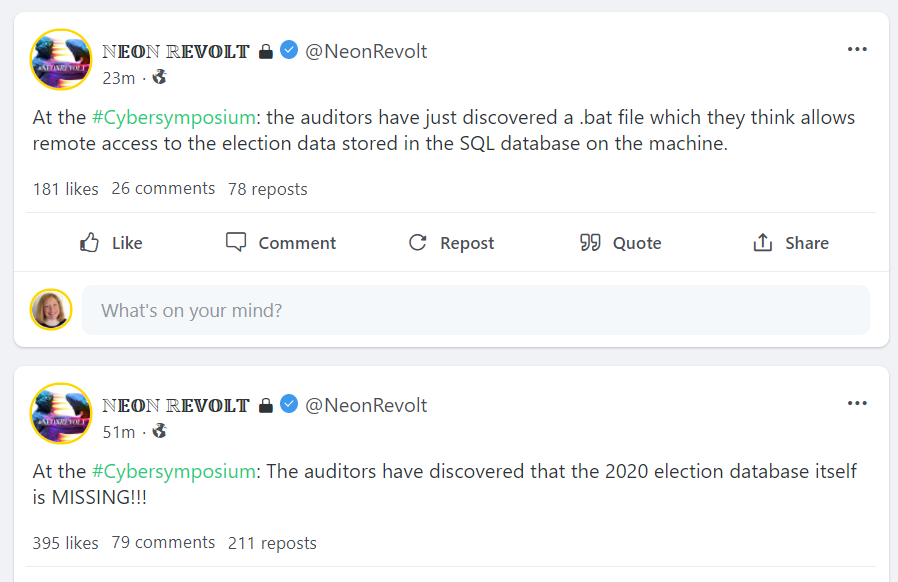
Task: Click the Quote marks icon
Action: (x=590, y=243)
